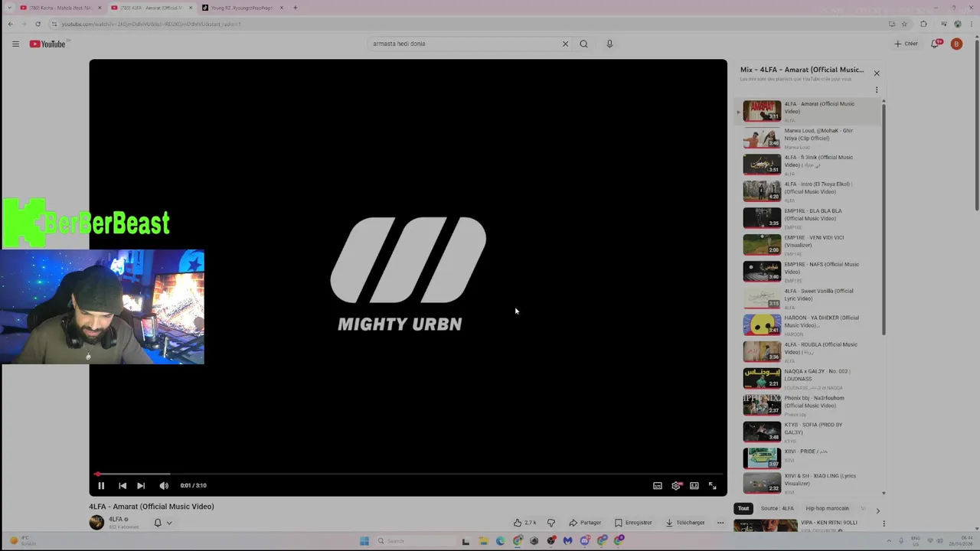
Task: Open the YouTube guide hamburger menu
Action: pyautogui.click(x=15, y=44)
